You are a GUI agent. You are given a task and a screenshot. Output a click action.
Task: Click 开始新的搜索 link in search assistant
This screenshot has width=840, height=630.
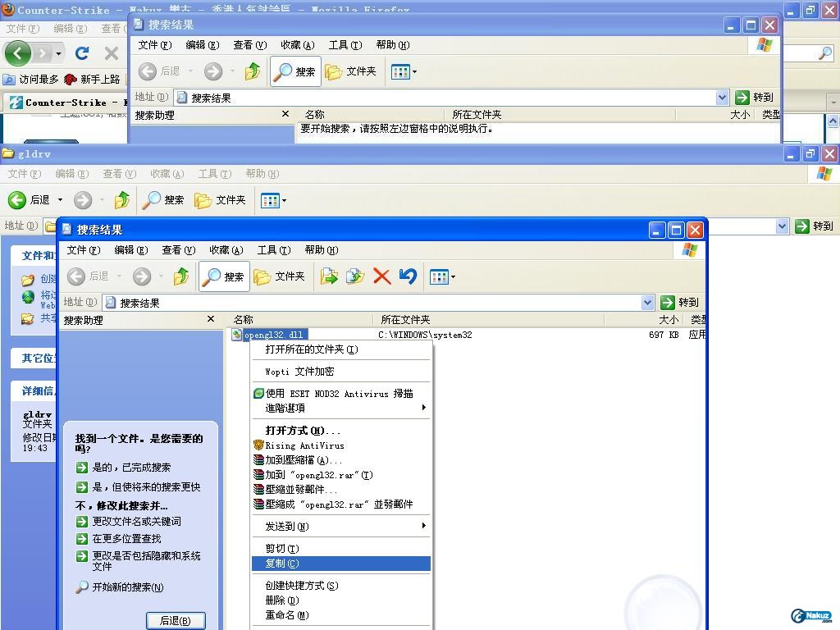127,587
